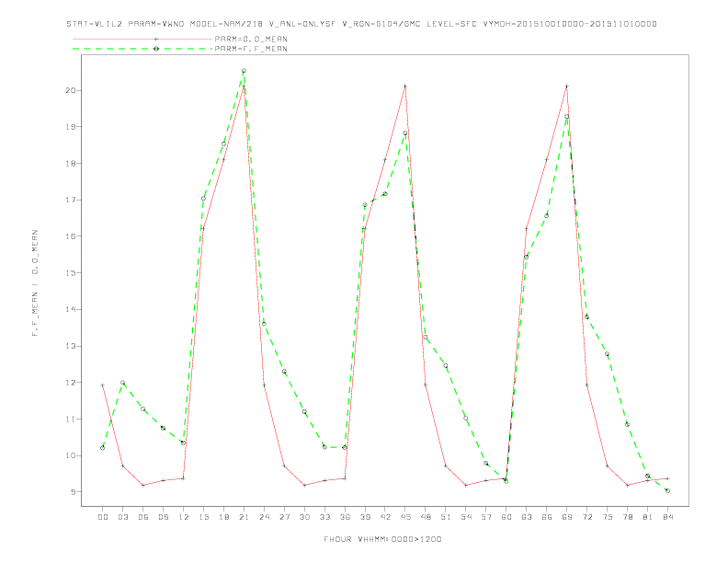728x563 pixels.
Task: Click x-axis tick label 33
Action: (x=324, y=517)
